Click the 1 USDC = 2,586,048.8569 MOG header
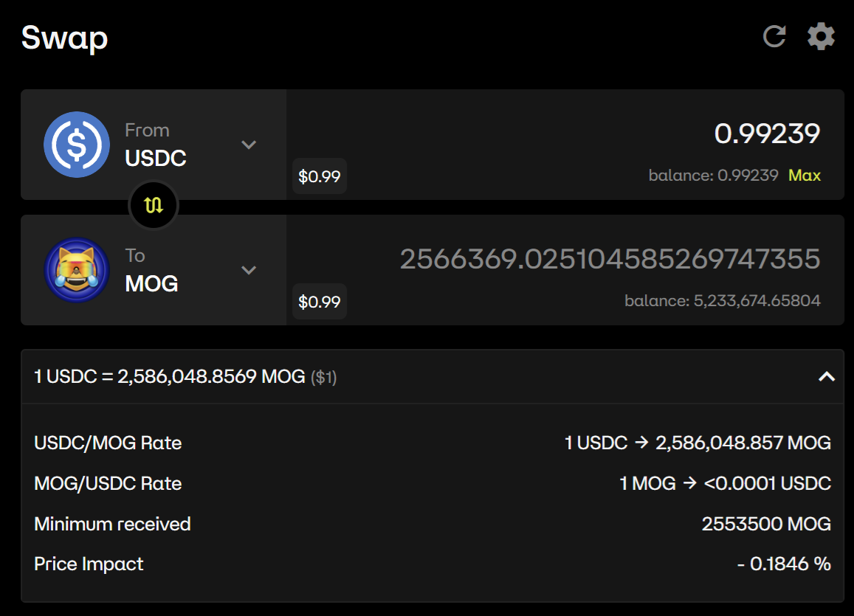Screen dimensions: 854x616 point(185,377)
